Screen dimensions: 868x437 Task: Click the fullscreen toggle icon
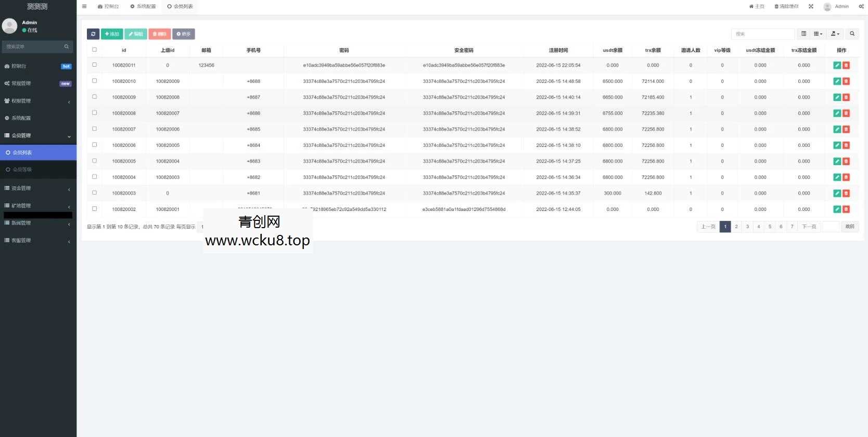(811, 6)
